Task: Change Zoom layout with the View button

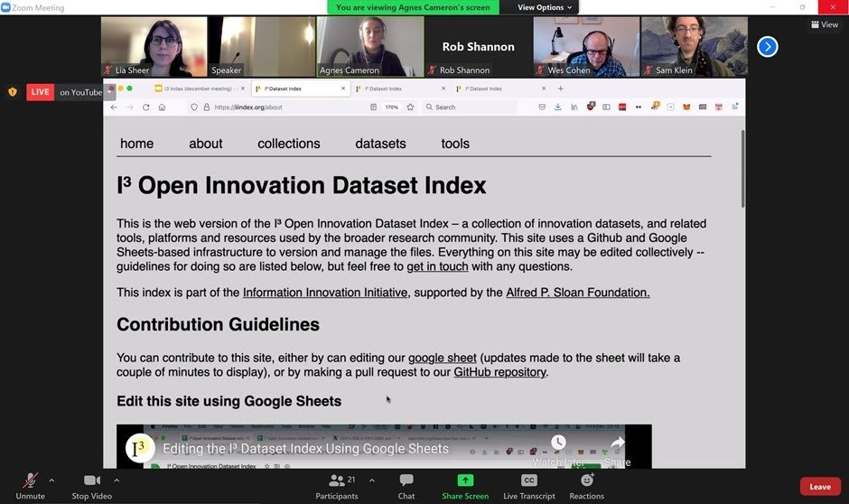Action: point(825,24)
